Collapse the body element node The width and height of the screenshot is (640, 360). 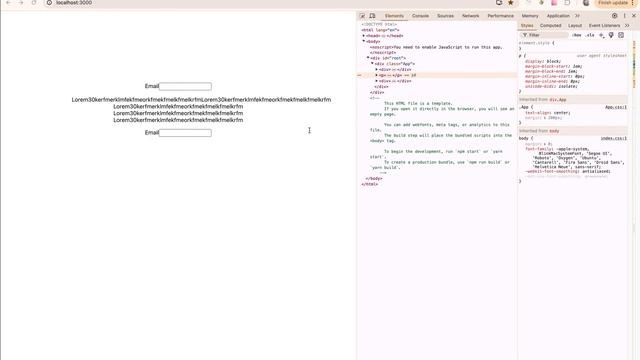pyautogui.click(x=364, y=41)
